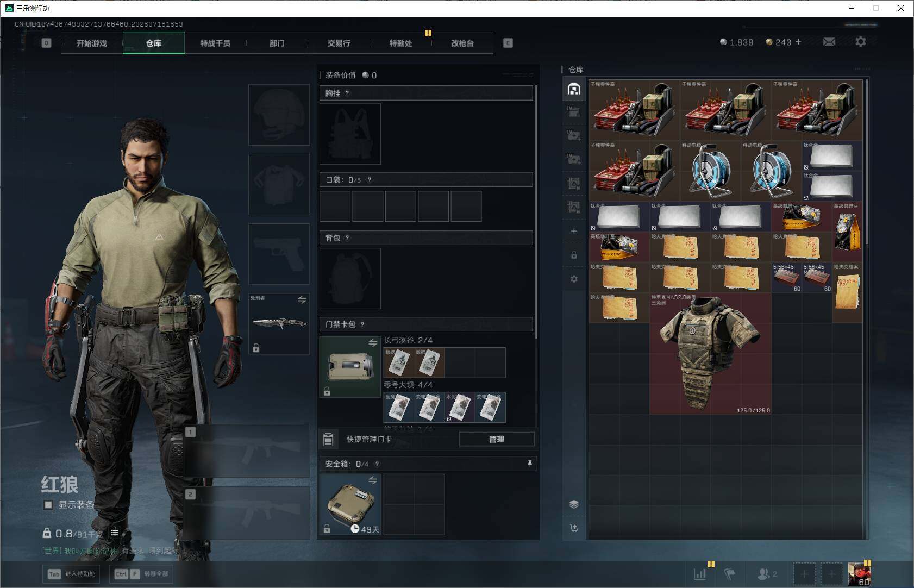Add currency with the plus next to 243
Image resolution: width=914 pixels, height=588 pixels.
point(798,42)
